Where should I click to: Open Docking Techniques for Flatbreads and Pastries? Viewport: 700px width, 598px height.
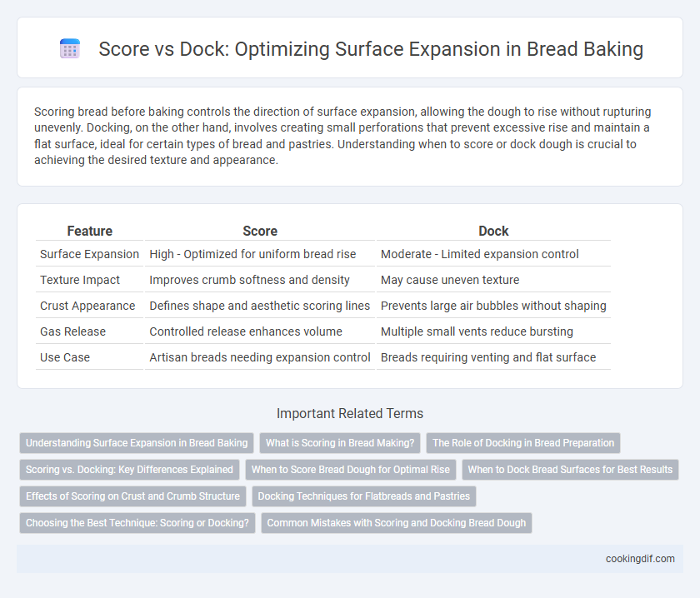click(364, 496)
